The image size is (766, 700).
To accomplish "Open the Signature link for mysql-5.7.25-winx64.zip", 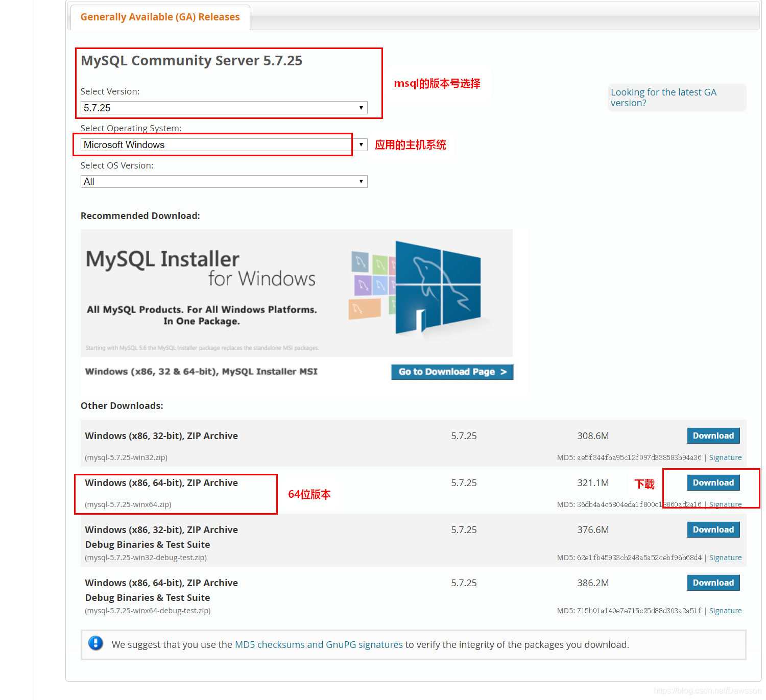I will click(x=725, y=504).
